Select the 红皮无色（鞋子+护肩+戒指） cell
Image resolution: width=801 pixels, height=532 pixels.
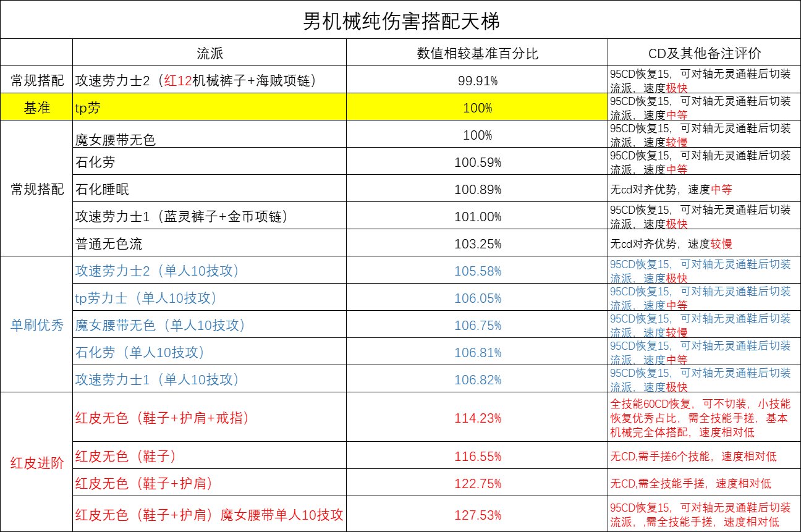pos(210,417)
